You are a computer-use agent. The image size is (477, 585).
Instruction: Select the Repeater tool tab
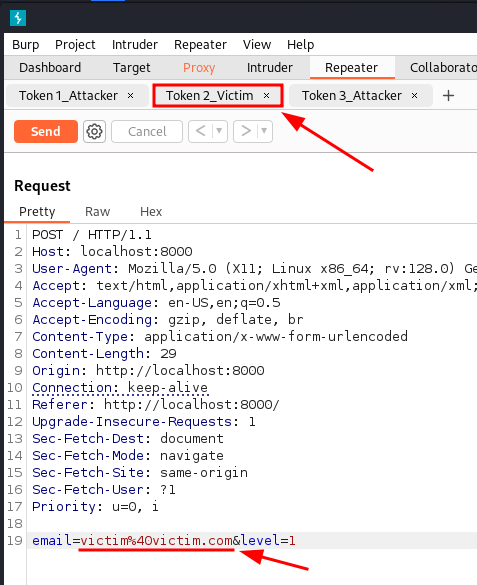pyautogui.click(x=352, y=68)
